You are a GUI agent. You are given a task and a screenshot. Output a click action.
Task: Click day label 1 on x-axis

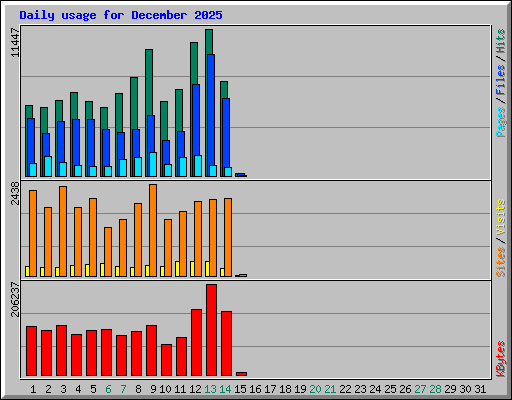(x=33, y=389)
